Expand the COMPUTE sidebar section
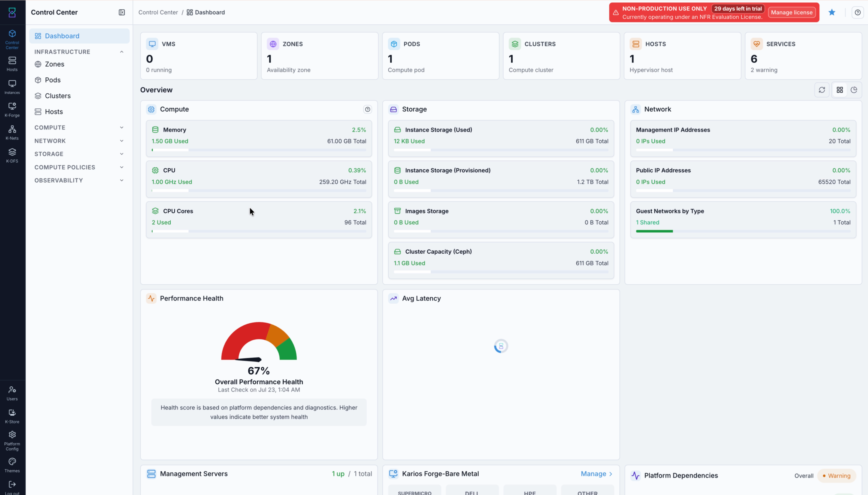 click(79, 128)
